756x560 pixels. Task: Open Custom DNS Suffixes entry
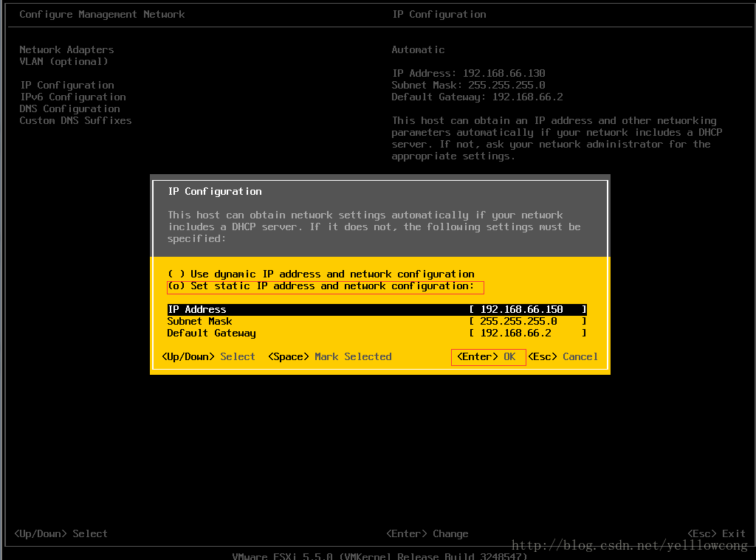[76, 120]
